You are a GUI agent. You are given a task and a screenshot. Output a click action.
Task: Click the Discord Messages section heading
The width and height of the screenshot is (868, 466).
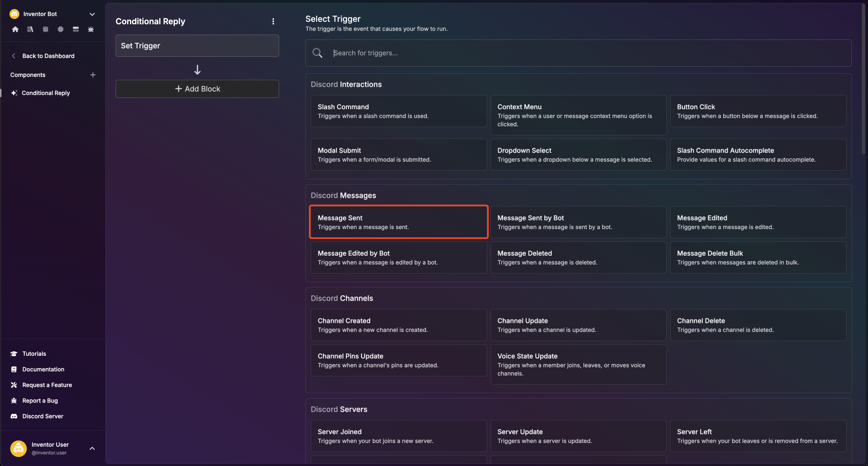343,195
